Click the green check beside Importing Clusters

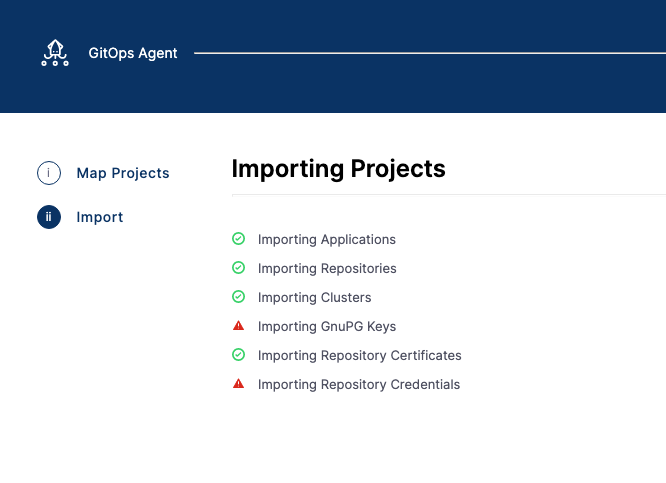pyautogui.click(x=238, y=297)
